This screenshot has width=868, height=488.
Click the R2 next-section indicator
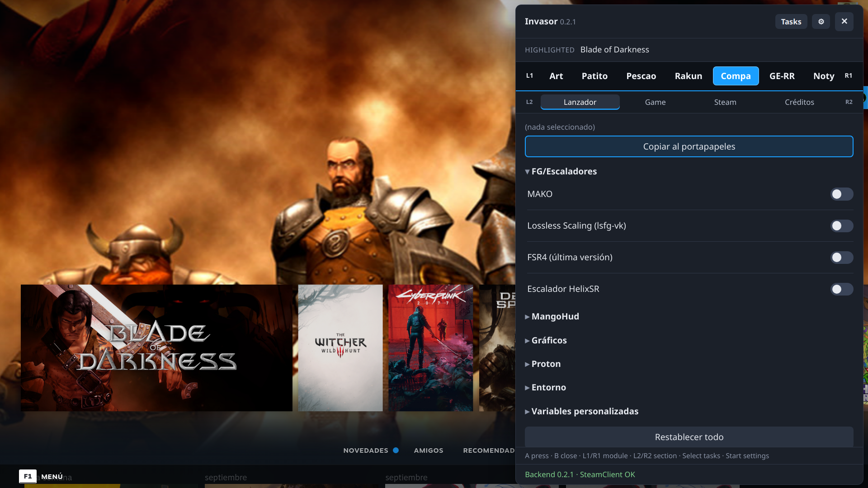click(849, 102)
